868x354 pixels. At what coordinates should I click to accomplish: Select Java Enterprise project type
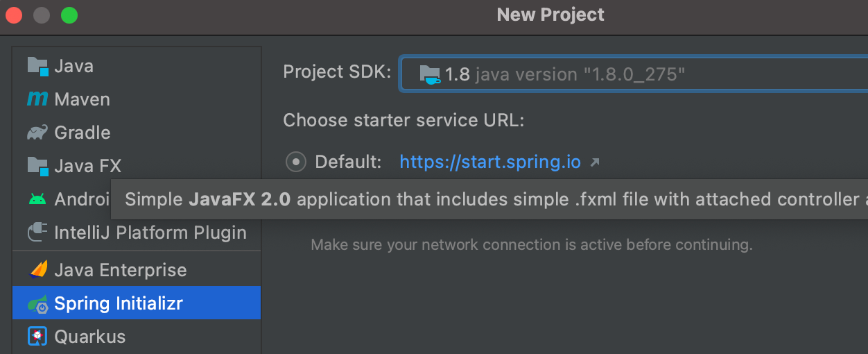click(x=121, y=270)
